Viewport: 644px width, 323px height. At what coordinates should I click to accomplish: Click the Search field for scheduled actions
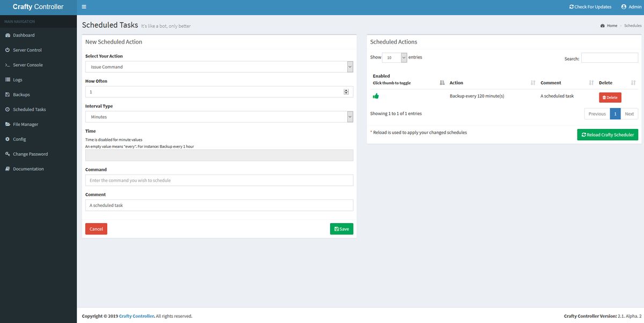coord(610,58)
